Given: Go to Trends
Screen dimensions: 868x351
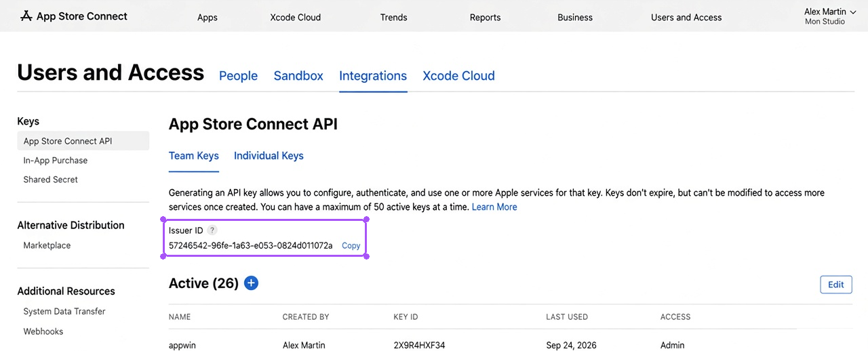Looking at the screenshot, I should coord(394,18).
